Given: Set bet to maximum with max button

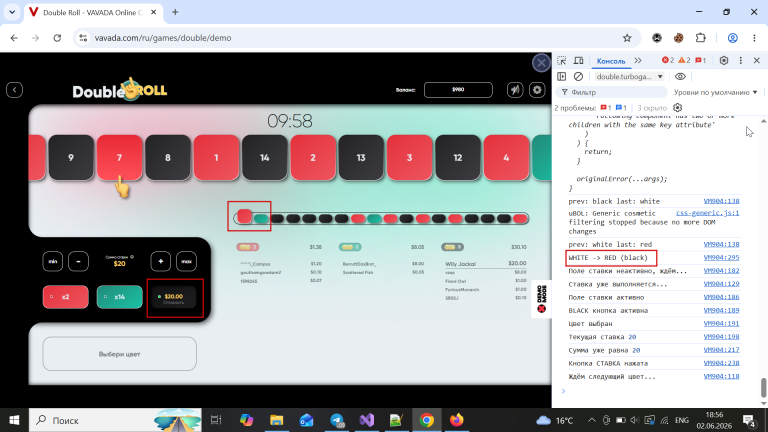Looking at the screenshot, I should click(x=187, y=262).
